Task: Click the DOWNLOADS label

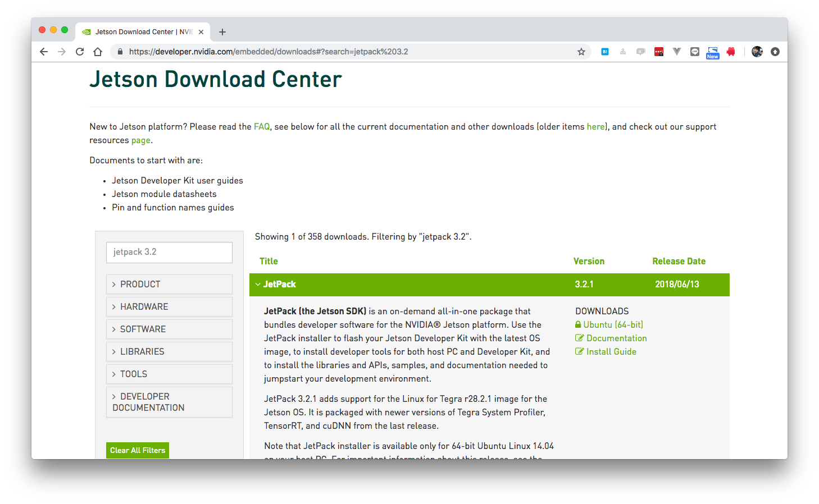Action: 602,311
